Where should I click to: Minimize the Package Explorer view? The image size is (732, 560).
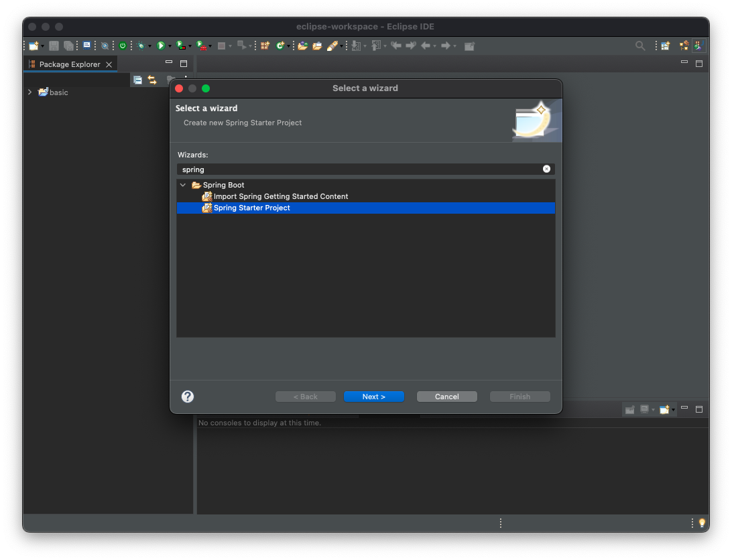pyautogui.click(x=169, y=62)
